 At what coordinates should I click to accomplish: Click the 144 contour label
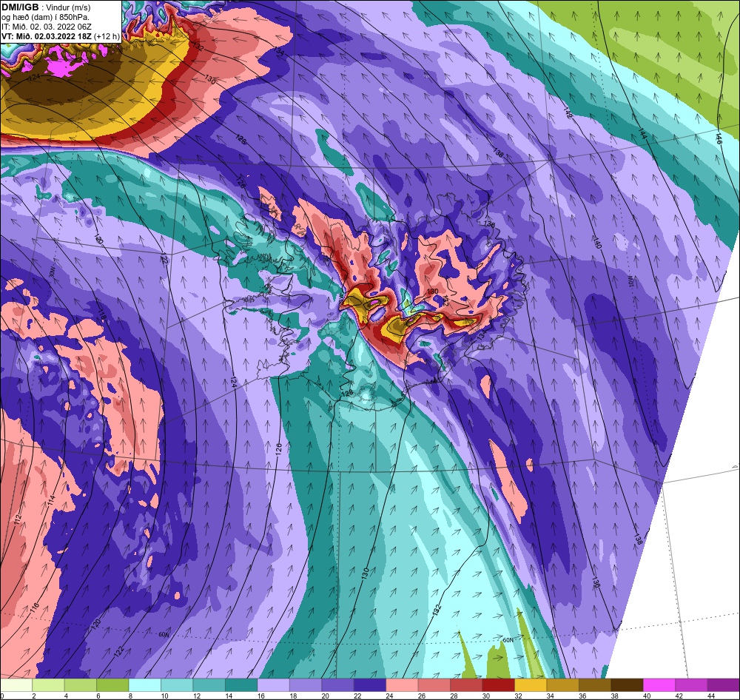coord(642,134)
